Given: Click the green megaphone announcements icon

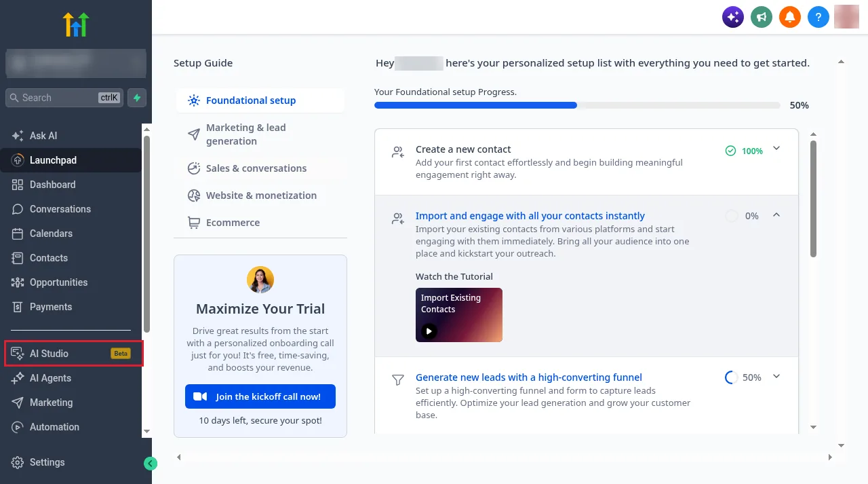Looking at the screenshot, I should [x=762, y=17].
